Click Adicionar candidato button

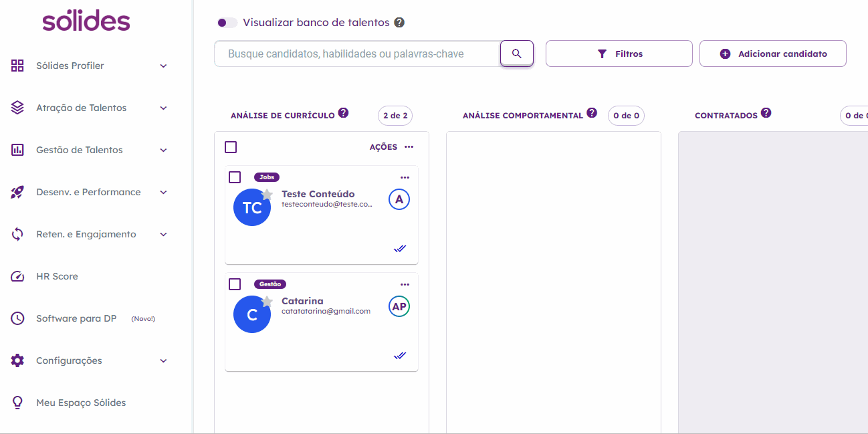click(x=773, y=53)
